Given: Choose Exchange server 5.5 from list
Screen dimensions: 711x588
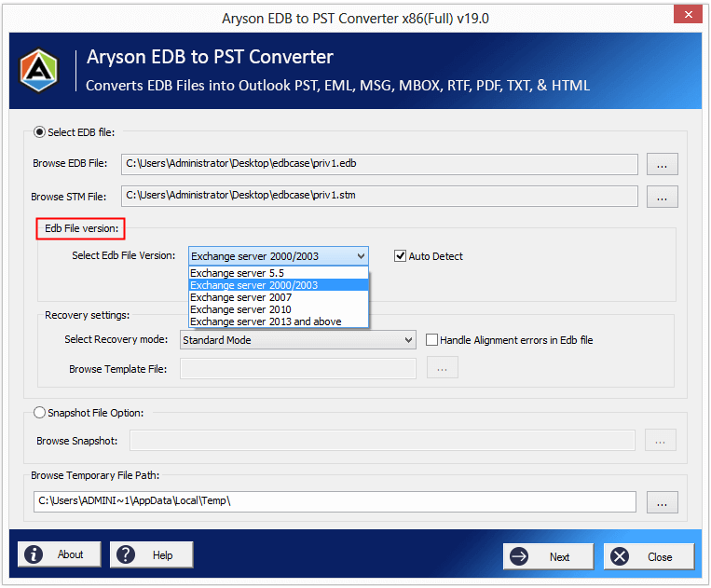Looking at the screenshot, I should tap(279, 273).
